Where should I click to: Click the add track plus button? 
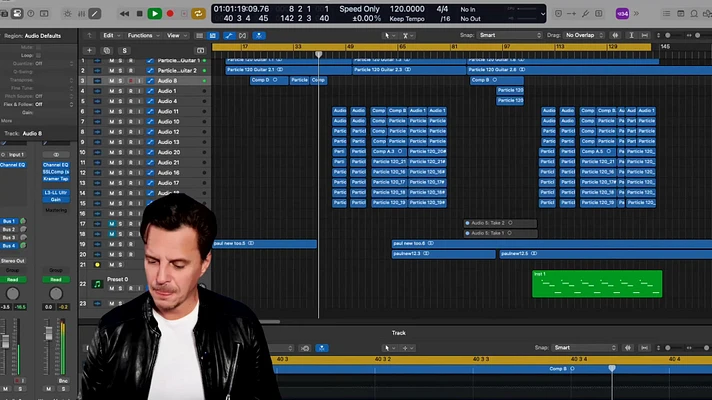pyautogui.click(x=89, y=50)
